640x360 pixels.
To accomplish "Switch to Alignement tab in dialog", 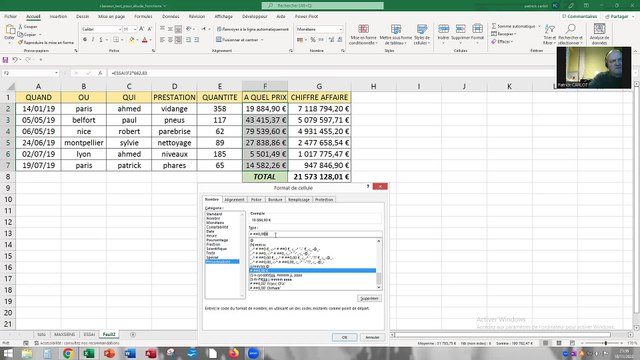I will point(234,200).
